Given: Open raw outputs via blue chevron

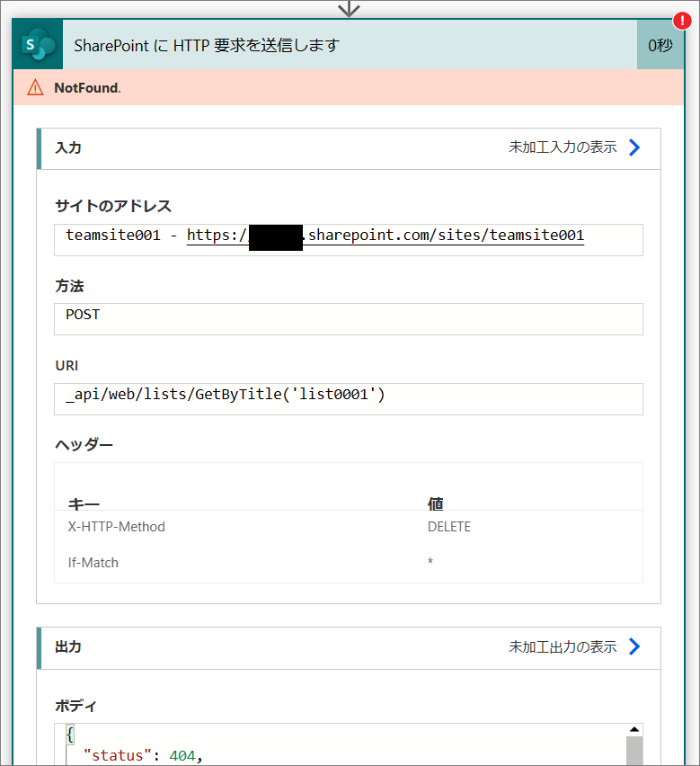Looking at the screenshot, I should 634,646.
